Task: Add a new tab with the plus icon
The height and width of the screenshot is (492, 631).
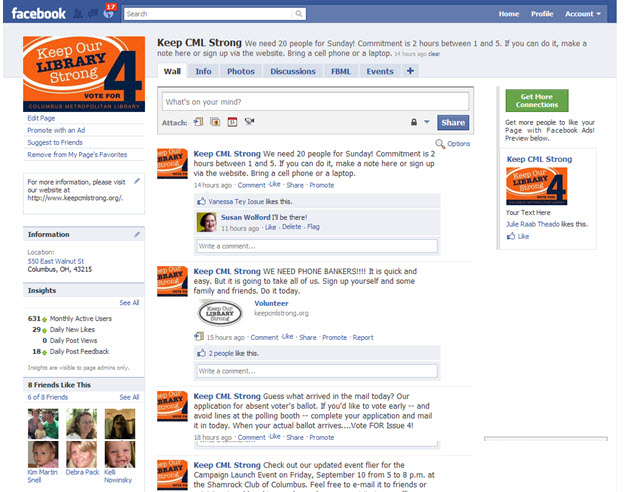Action: pyautogui.click(x=410, y=71)
